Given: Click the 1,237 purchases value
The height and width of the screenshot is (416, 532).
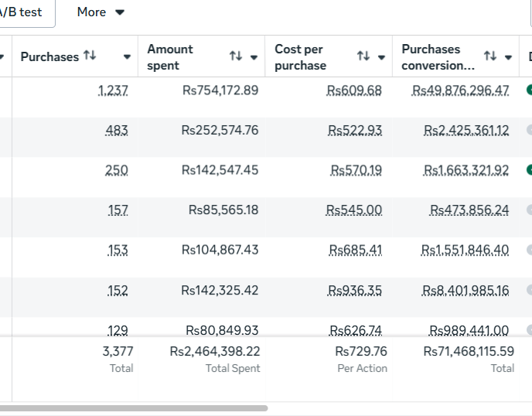Looking at the screenshot, I should [113, 90].
